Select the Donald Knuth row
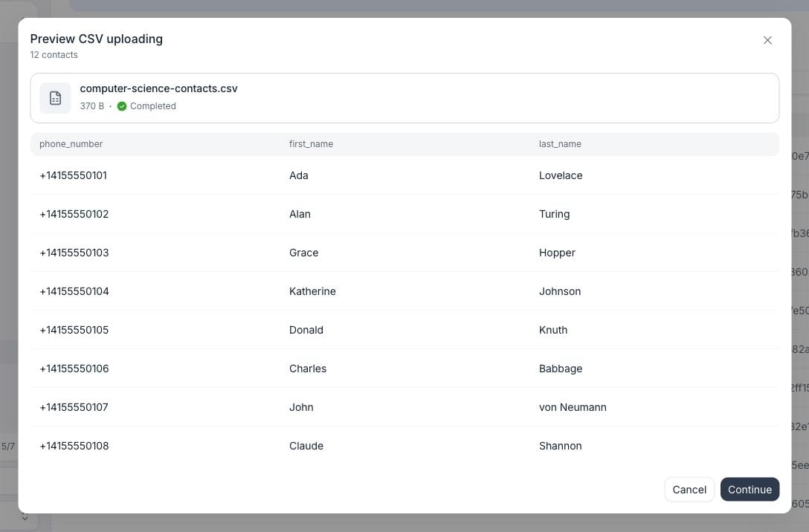Viewport: 809px width, 532px height. tap(404, 330)
